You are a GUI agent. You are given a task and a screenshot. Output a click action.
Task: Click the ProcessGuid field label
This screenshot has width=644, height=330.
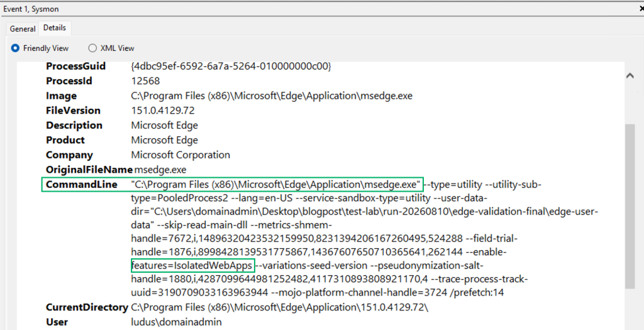point(75,66)
